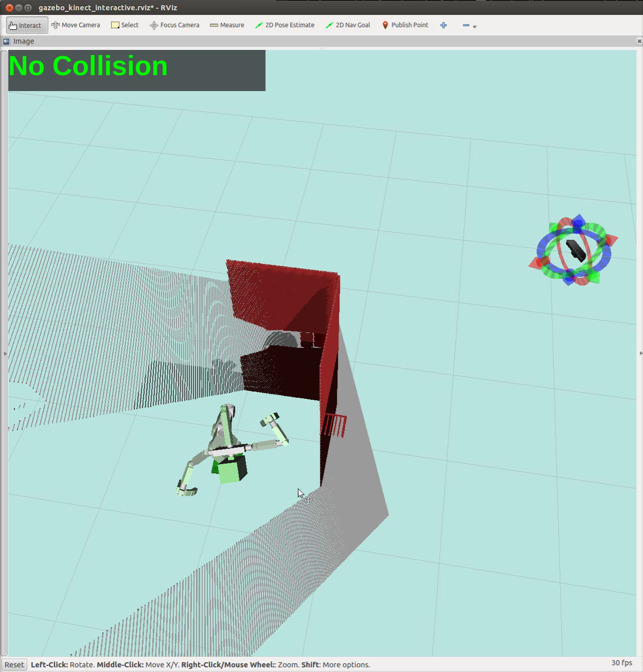This screenshot has height=672, width=643.
Task: Activate the Publish Point tool
Action: coord(405,25)
